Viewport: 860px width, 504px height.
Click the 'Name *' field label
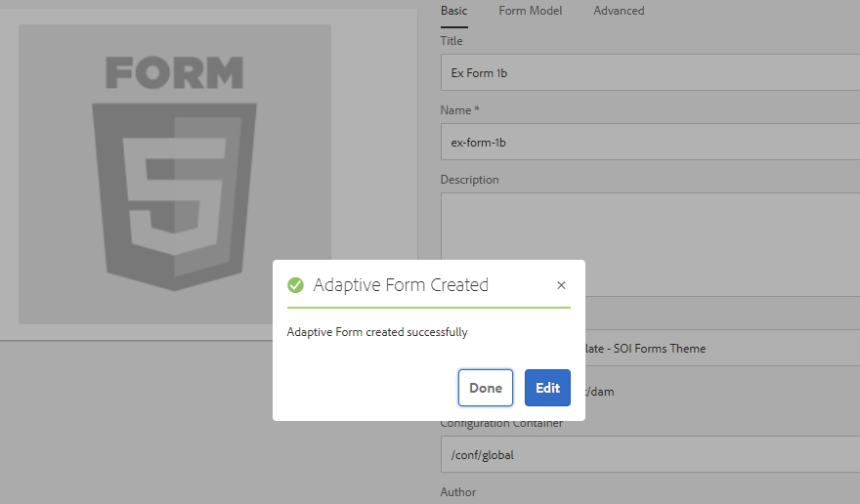point(459,110)
